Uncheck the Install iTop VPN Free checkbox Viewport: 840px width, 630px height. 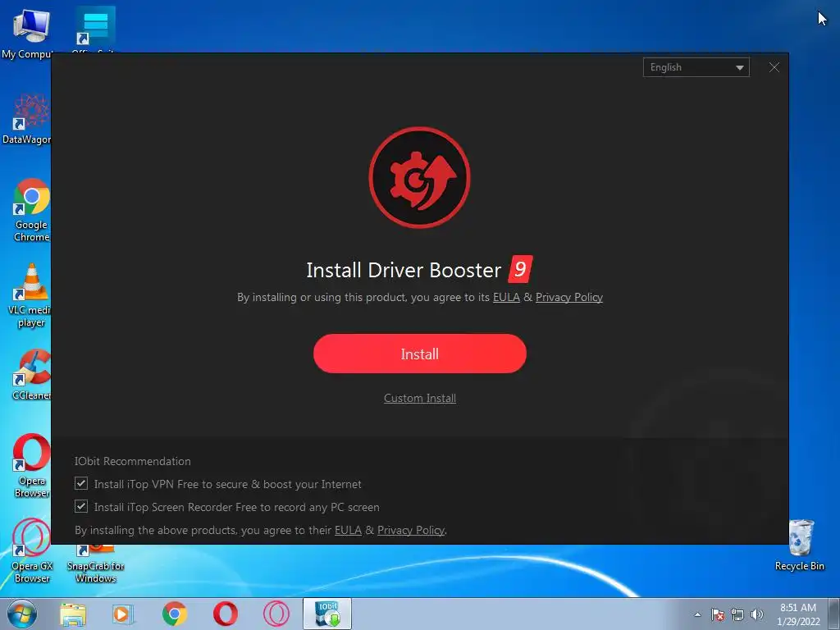[x=81, y=484]
